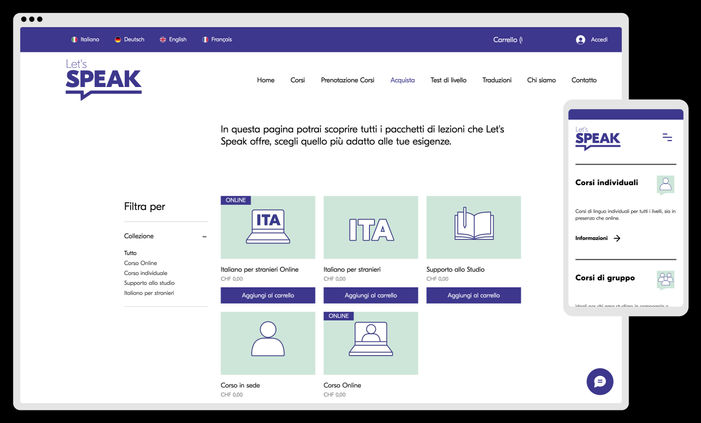701x423 pixels.
Task: Go to the Home menu item
Action: [266, 80]
